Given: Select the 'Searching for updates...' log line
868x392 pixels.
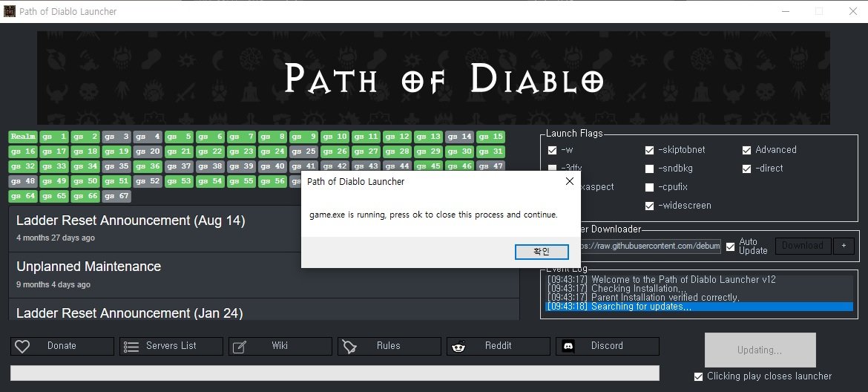Looking at the screenshot, I should (x=699, y=307).
